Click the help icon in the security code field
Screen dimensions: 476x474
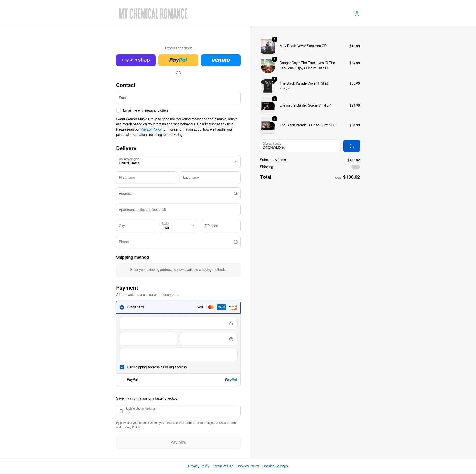pyautogui.click(x=231, y=339)
